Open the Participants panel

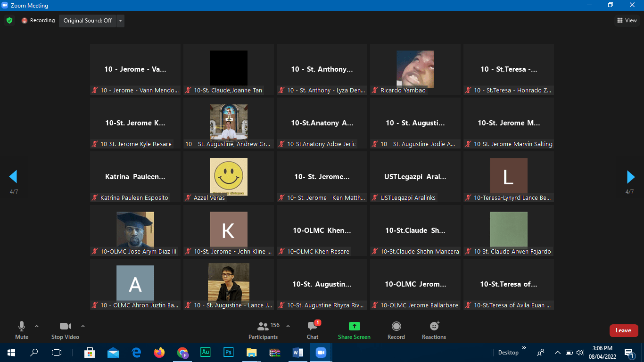coord(263,329)
